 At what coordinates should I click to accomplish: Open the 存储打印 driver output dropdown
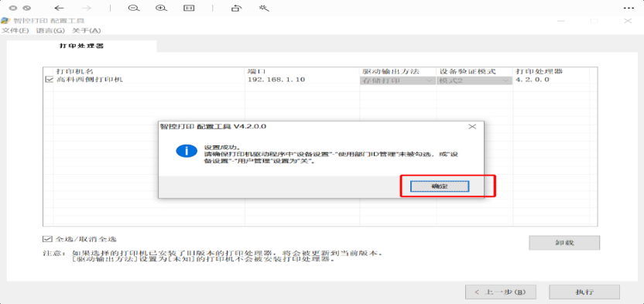(x=398, y=80)
